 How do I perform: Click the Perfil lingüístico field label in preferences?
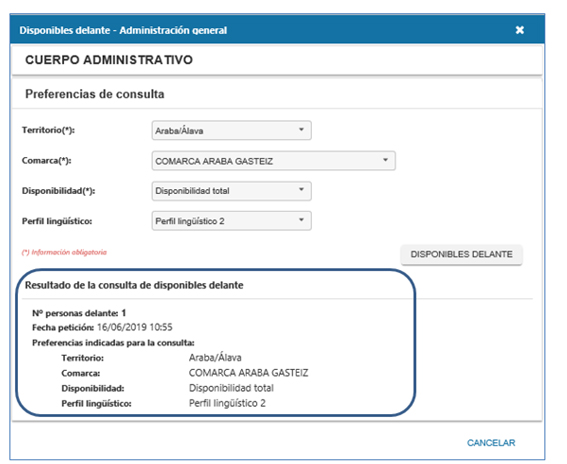(x=57, y=221)
